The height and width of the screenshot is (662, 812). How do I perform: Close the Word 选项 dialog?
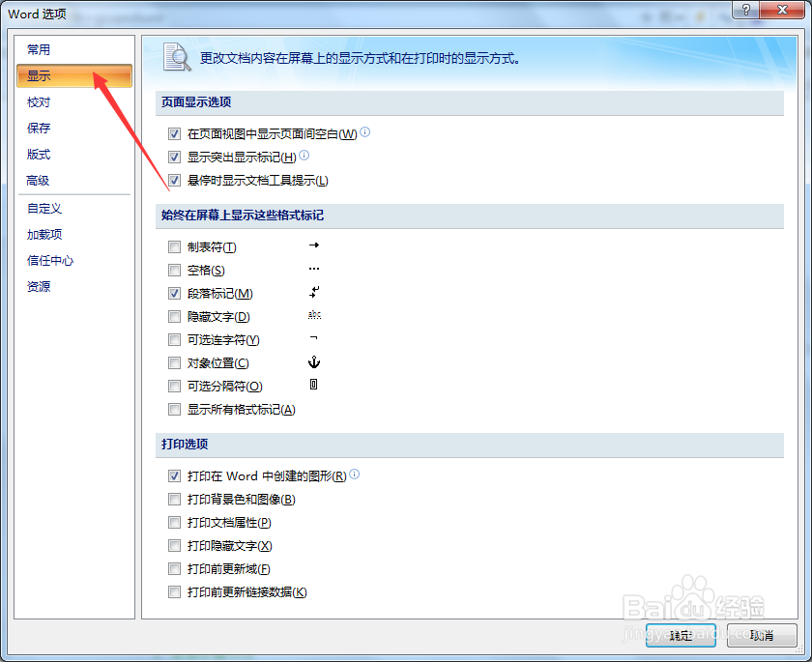point(782,10)
